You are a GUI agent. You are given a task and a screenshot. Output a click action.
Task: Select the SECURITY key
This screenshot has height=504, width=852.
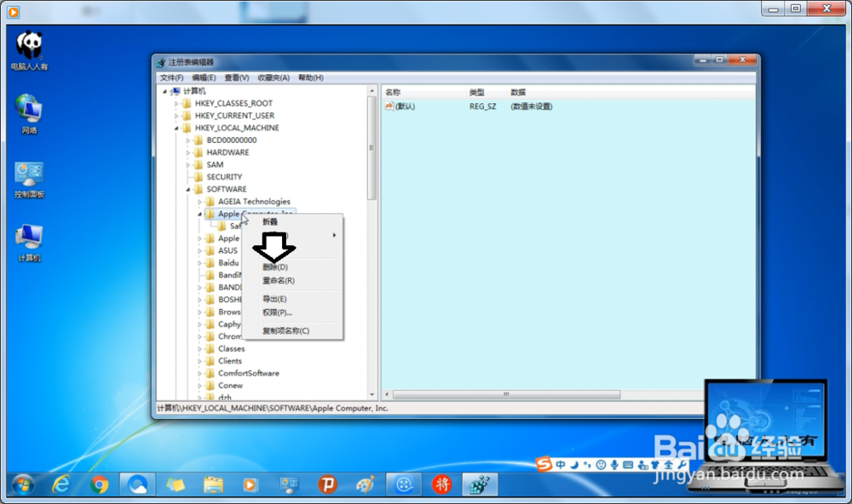pos(224,177)
